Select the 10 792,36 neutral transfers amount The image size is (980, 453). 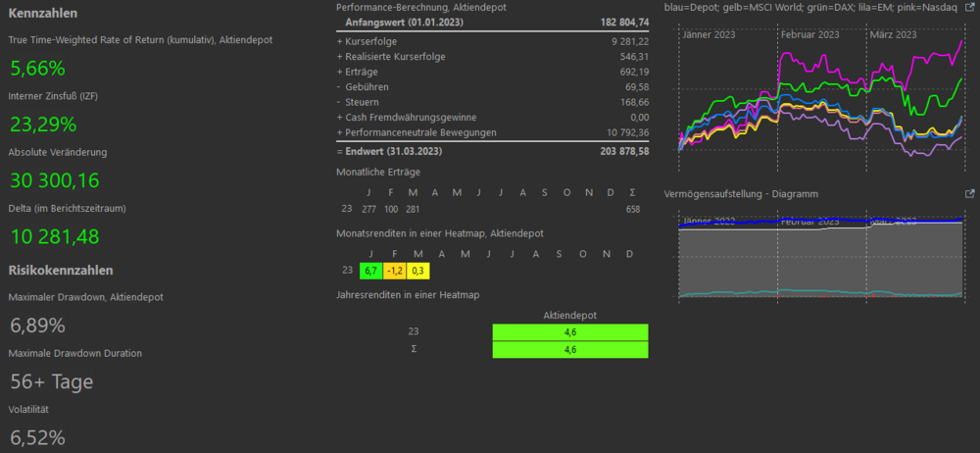coord(628,132)
